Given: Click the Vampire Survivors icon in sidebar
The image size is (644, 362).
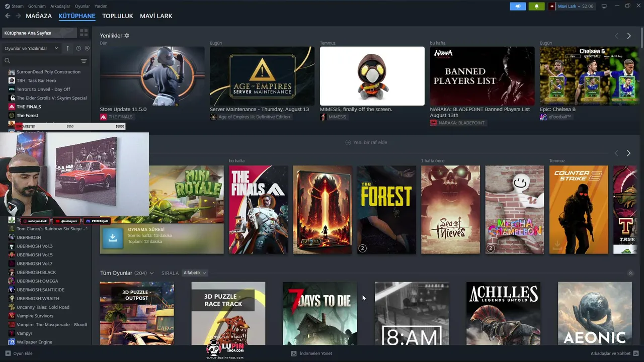Looking at the screenshot, I should 12,316.
